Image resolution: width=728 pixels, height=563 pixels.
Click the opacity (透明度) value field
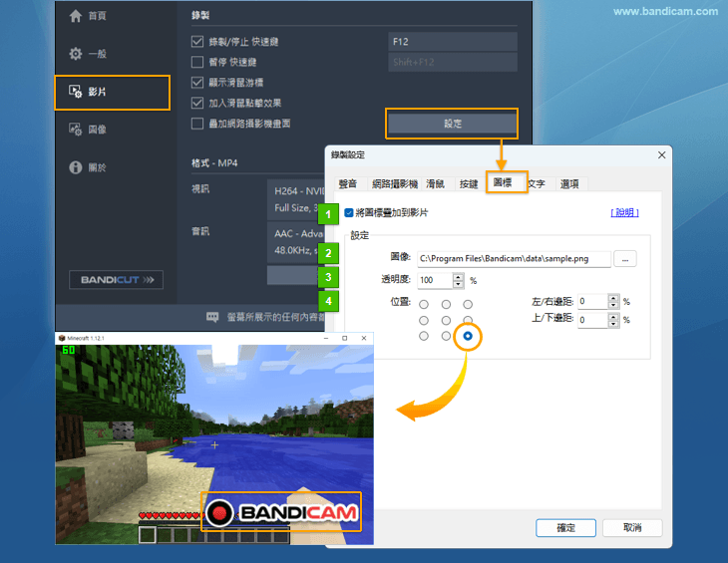[x=435, y=280]
